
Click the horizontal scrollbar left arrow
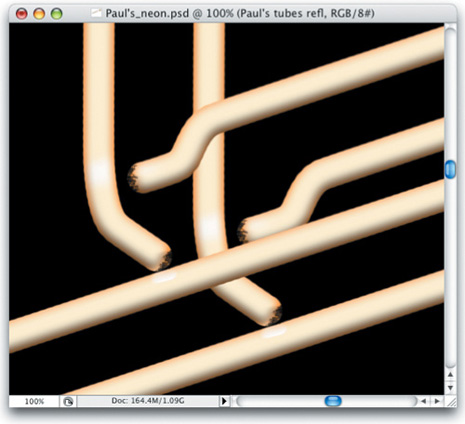pos(424,401)
